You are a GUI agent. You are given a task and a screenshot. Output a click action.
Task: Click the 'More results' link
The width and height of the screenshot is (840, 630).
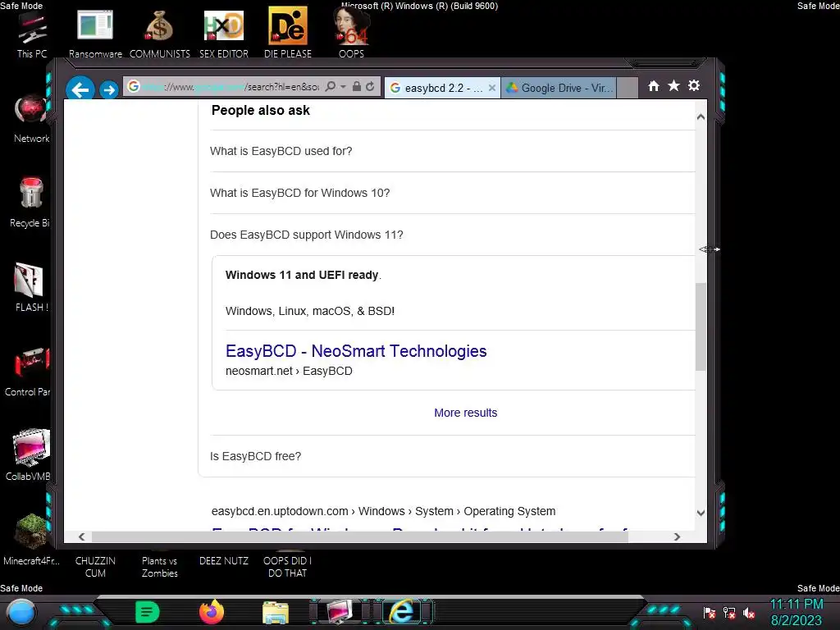pyautogui.click(x=466, y=413)
